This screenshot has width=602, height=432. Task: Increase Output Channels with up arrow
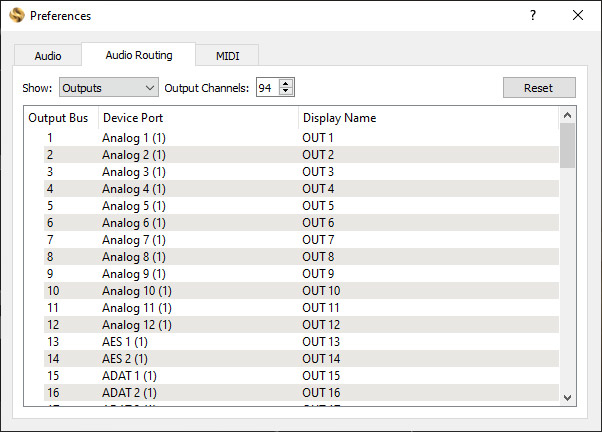point(287,83)
